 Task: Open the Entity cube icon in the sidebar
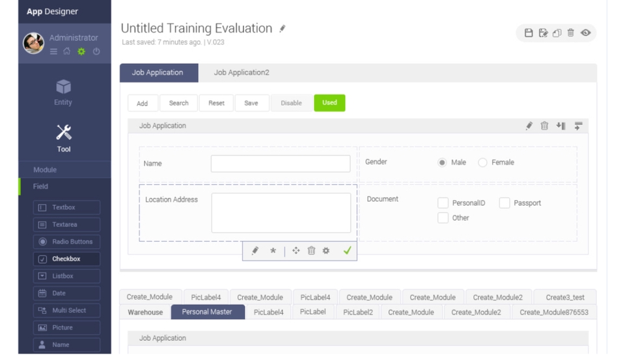[x=63, y=87]
